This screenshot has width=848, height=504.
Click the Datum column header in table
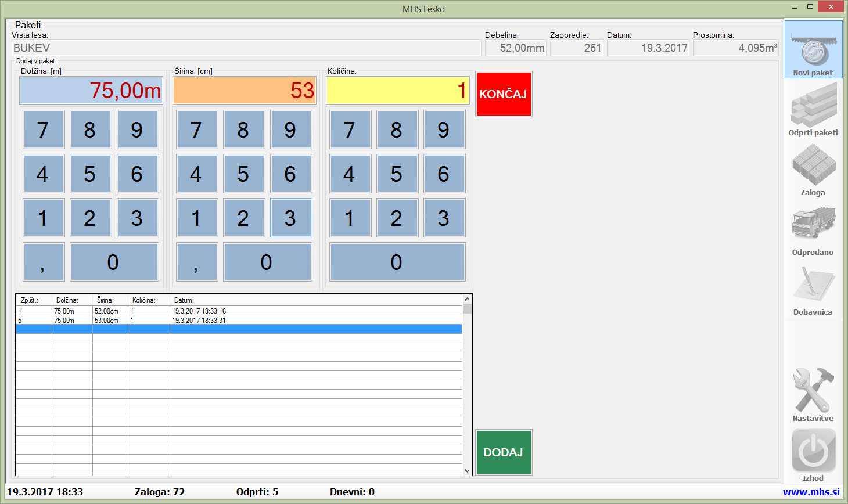tap(184, 300)
